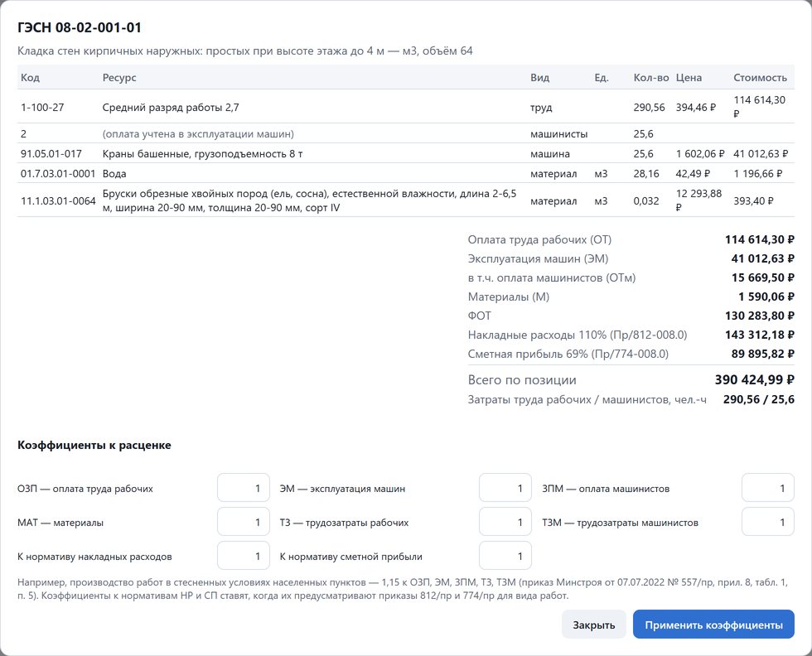Click resource code 01.7.03.01-0001

pyautogui.click(x=58, y=173)
